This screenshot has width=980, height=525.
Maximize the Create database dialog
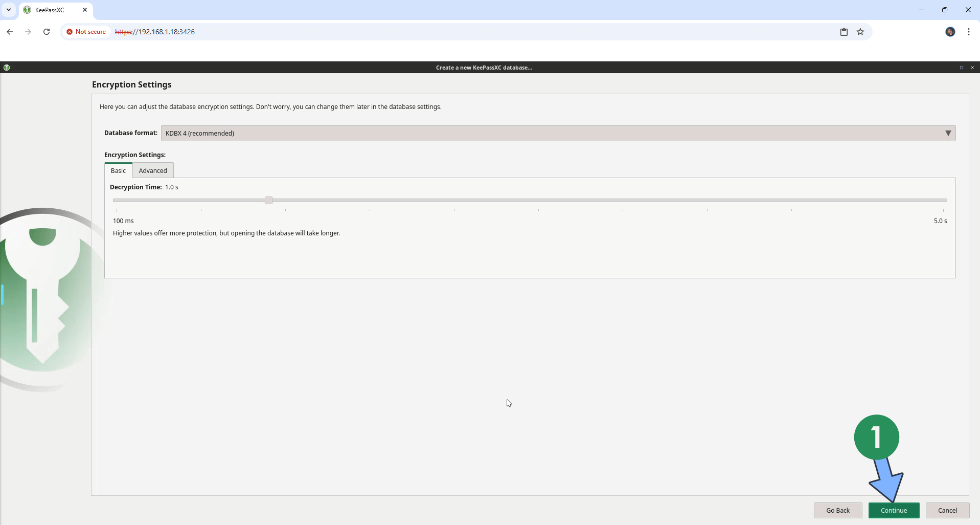pyautogui.click(x=961, y=68)
